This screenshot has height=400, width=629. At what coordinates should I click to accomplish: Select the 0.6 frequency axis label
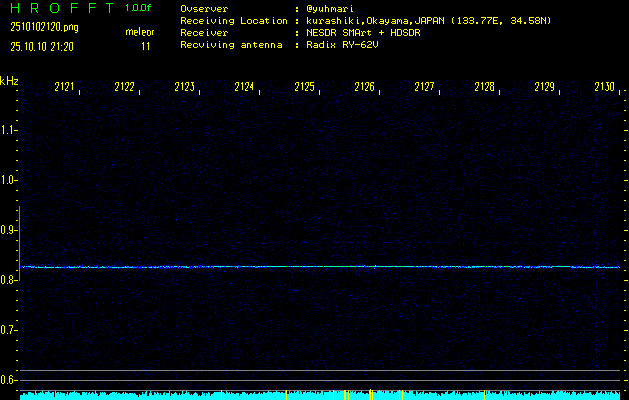(9, 380)
